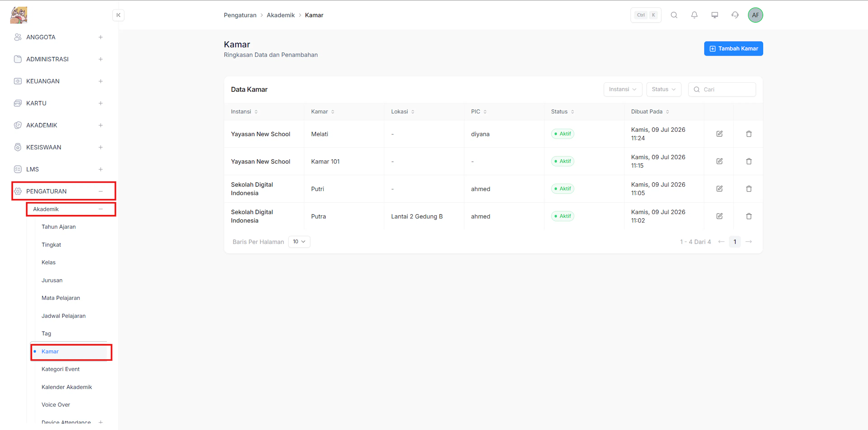
Task: Delete the Putra room row
Action: [749, 216]
